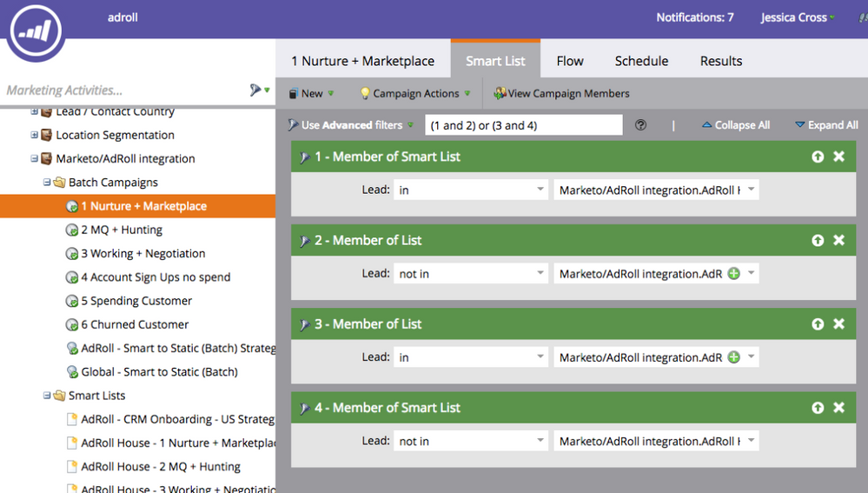Collapse the Batch Campaigns folder
Screen dimensions: 868x493
click(47, 183)
